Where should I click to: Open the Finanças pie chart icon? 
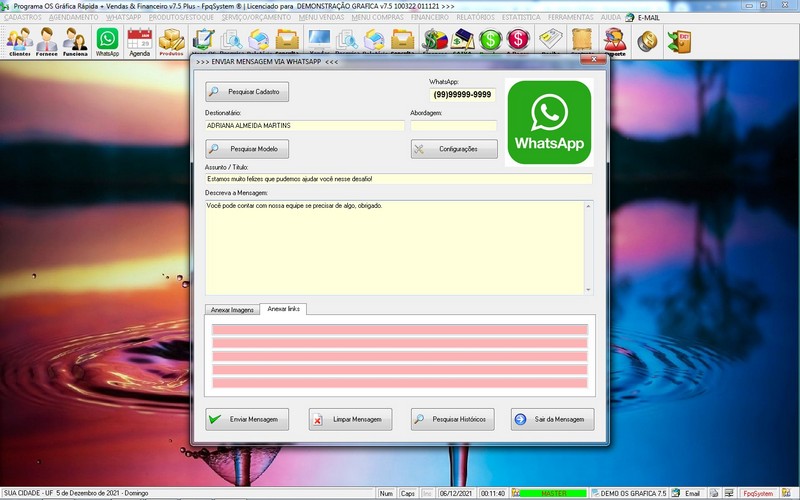pyautogui.click(x=435, y=40)
